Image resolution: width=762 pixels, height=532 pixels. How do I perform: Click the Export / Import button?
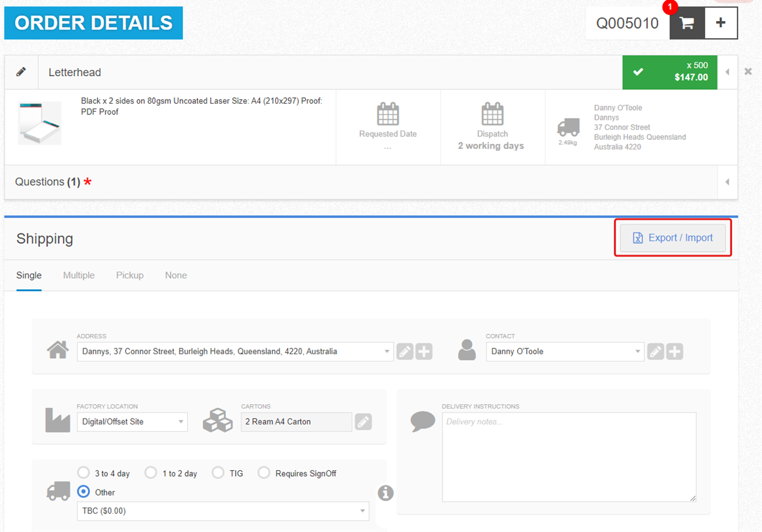click(x=673, y=238)
